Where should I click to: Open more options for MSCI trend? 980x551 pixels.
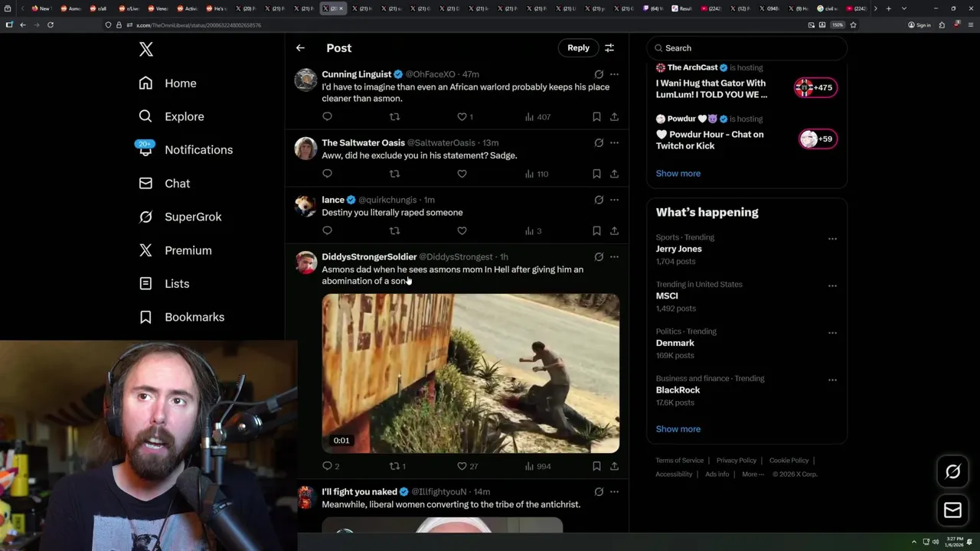click(832, 286)
